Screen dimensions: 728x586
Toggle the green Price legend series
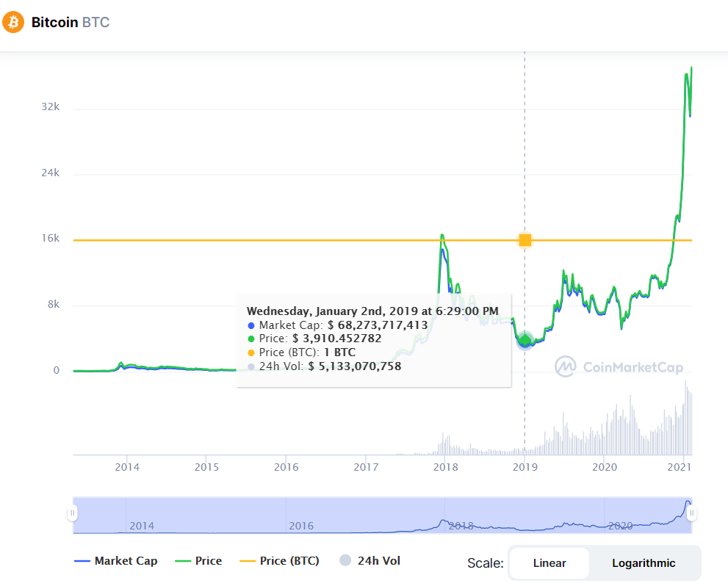coord(198,561)
